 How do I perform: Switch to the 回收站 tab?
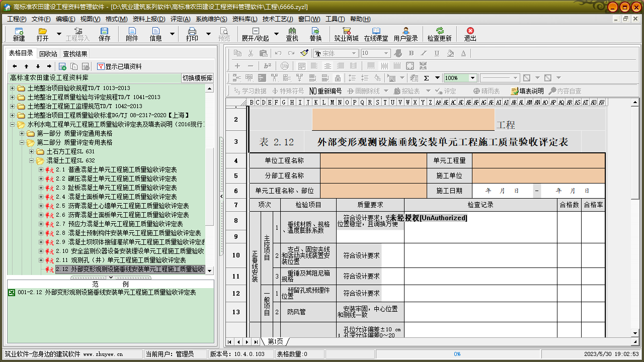tap(48, 54)
